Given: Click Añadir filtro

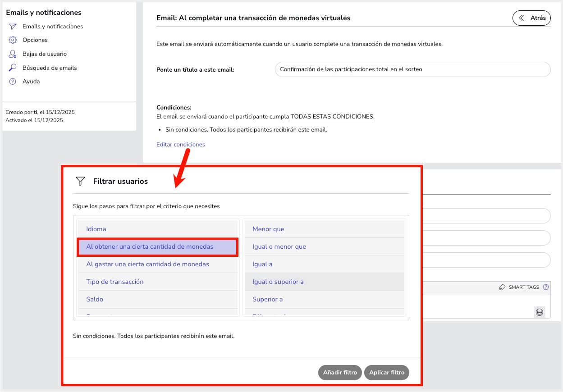Looking at the screenshot, I should pyautogui.click(x=340, y=372).
